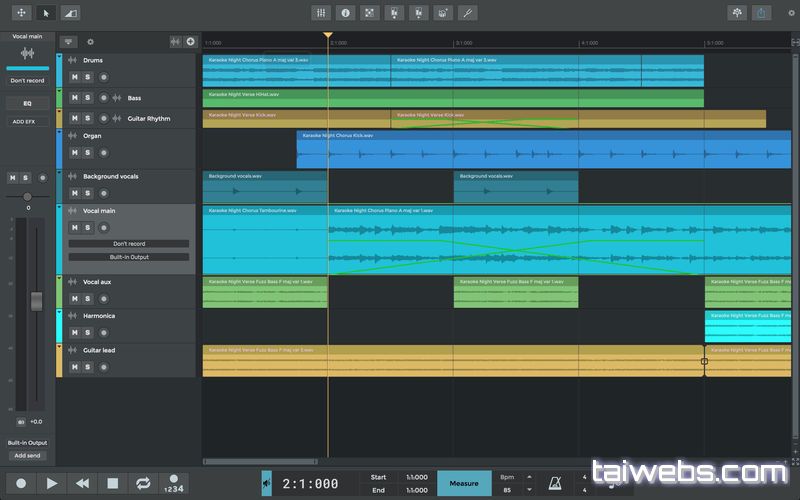Open the mixer panel icon
This screenshot has width=800, height=500.
321,13
